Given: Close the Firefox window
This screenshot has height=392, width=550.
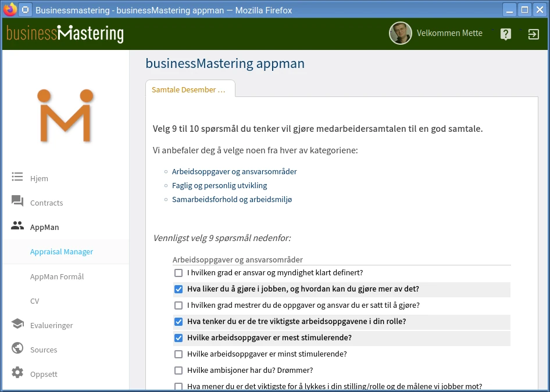Looking at the screenshot, I should pos(540,9).
